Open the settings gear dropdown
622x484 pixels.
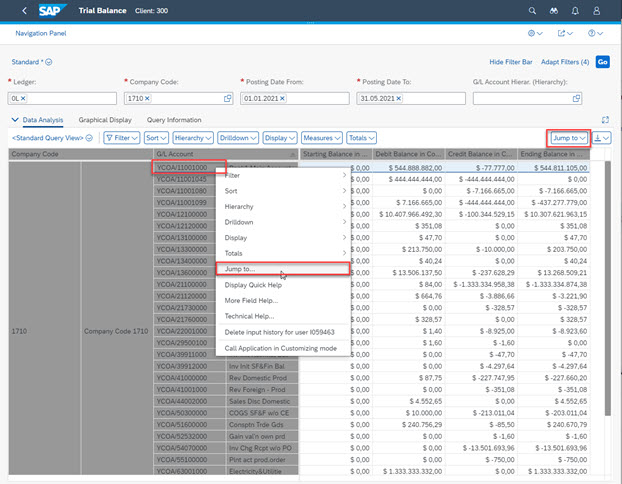point(535,33)
